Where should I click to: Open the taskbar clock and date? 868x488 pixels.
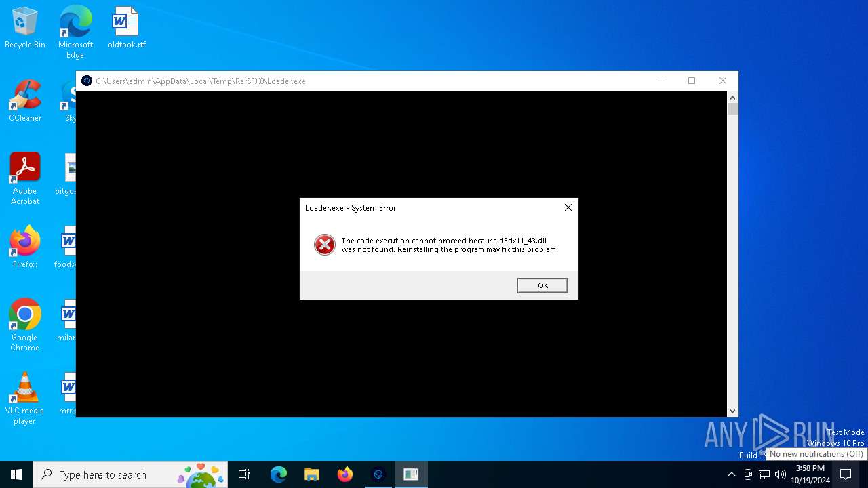810,474
